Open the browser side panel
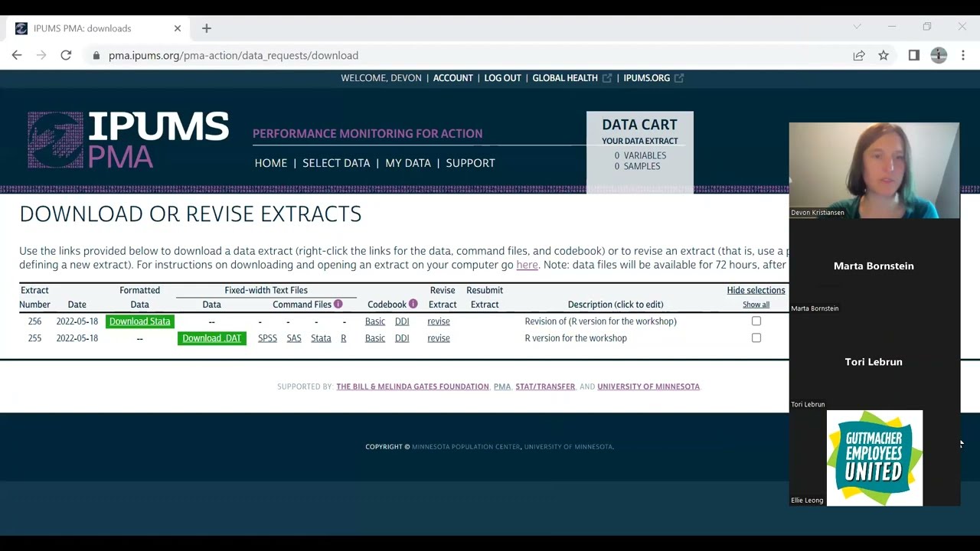 (914, 55)
